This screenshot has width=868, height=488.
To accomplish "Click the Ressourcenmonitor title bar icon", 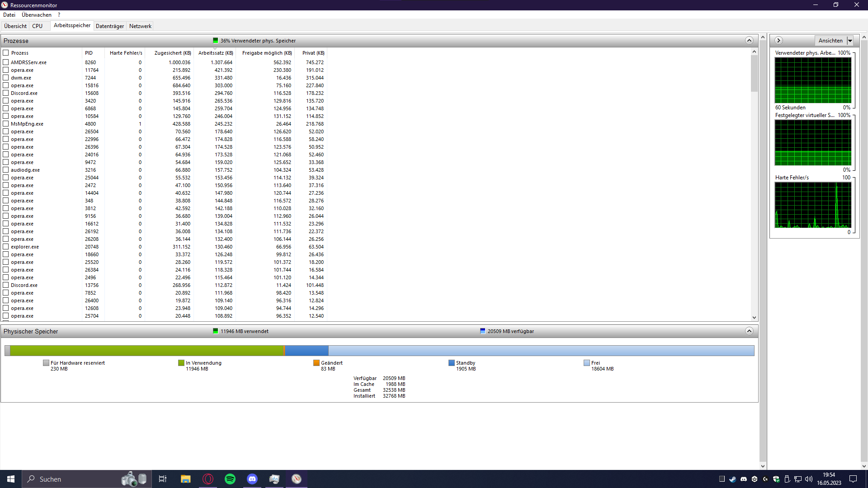I will (5, 5).
